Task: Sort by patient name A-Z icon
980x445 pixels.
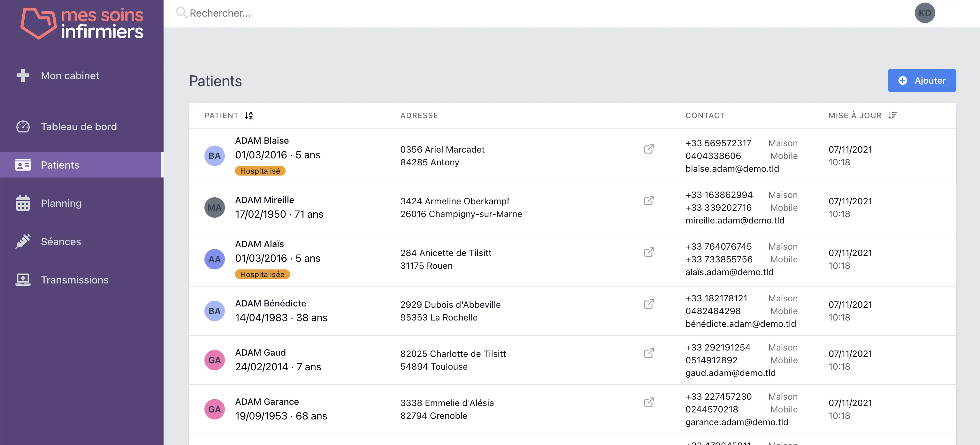Action: tap(249, 115)
